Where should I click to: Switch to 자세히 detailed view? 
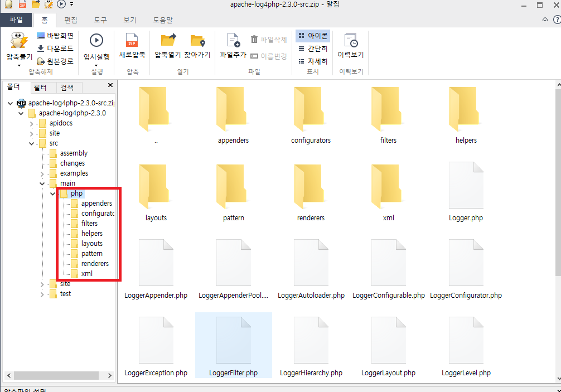(313, 61)
